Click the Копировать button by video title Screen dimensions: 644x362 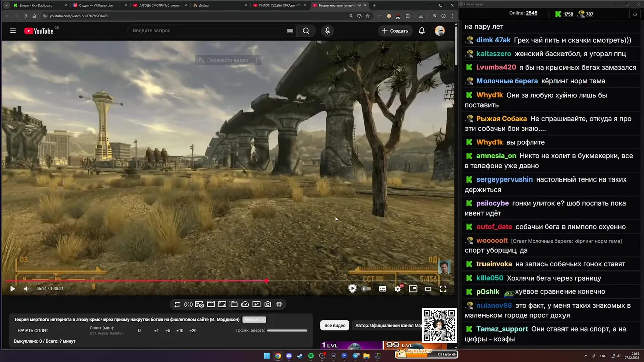tap(254, 320)
